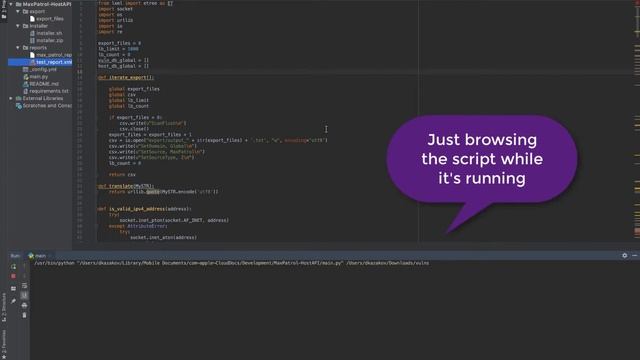
Task: Select max_patrol_rep file in reports
Action: 53,55
